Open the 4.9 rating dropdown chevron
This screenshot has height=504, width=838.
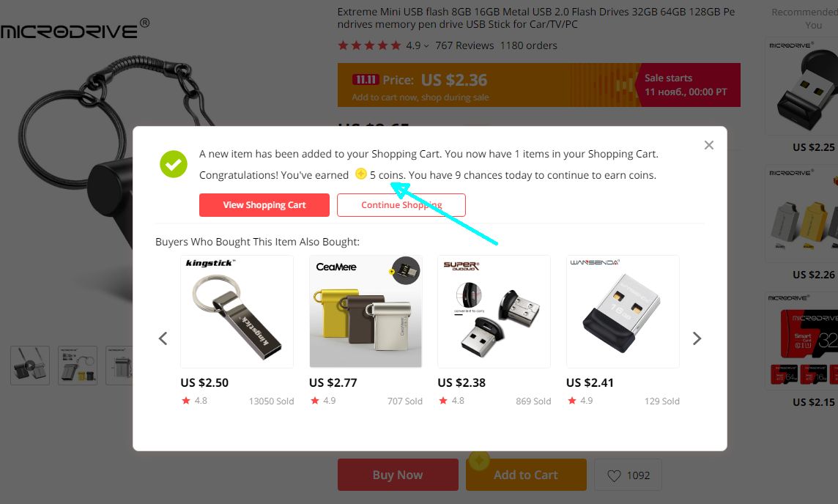click(x=426, y=46)
